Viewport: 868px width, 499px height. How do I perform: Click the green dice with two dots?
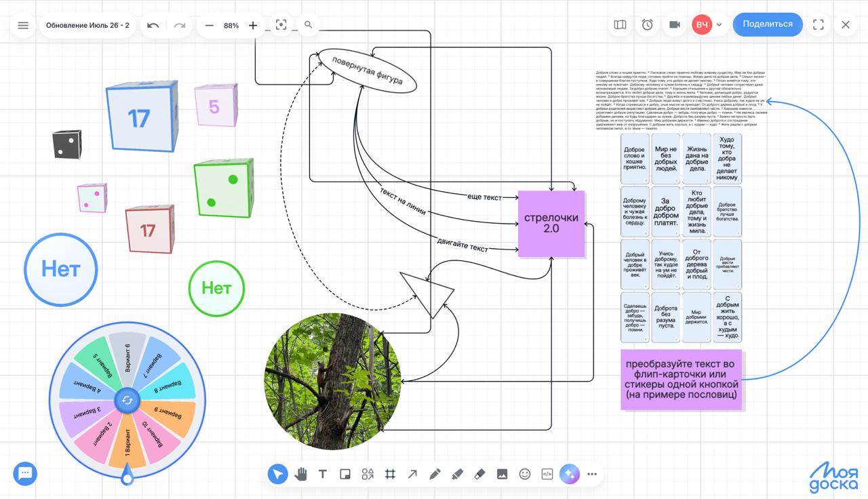point(224,189)
